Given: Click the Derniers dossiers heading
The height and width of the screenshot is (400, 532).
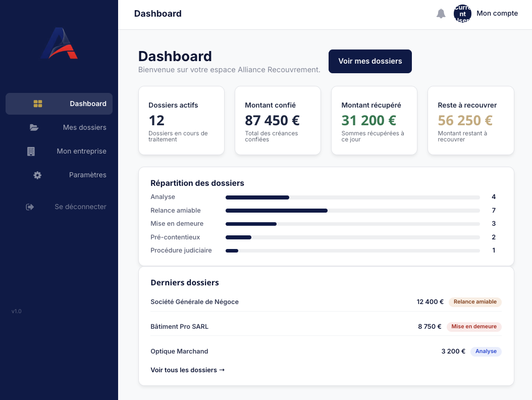Looking at the screenshot, I should point(185,282).
